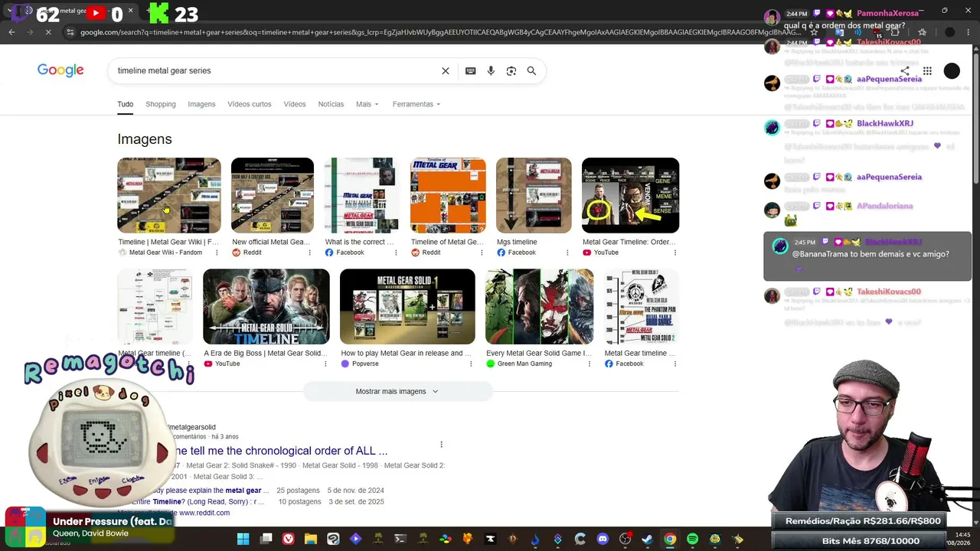Open options menu for the Reddit search result
This screenshot has width=980, height=551.
(441, 445)
